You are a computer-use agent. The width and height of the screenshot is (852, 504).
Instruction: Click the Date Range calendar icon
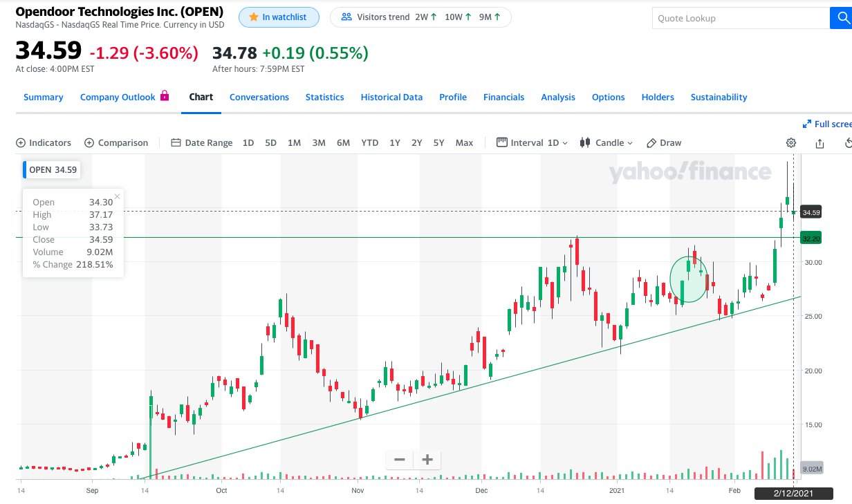(176, 143)
